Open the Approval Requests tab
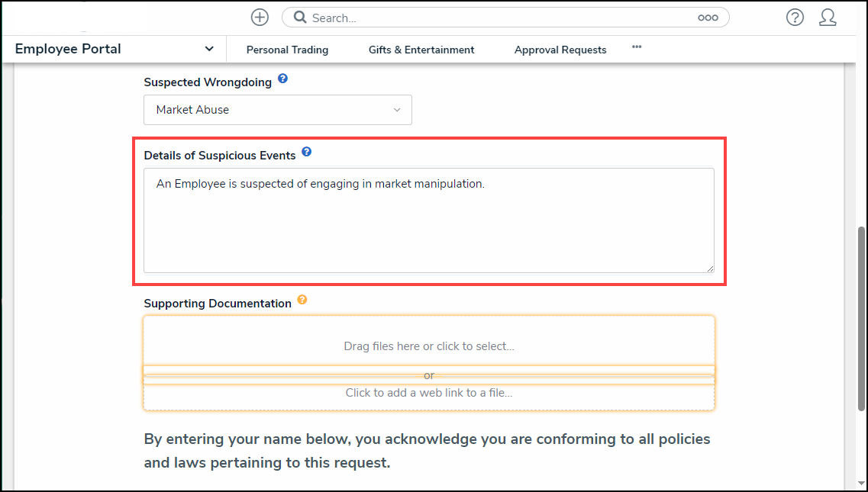 coord(560,50)
